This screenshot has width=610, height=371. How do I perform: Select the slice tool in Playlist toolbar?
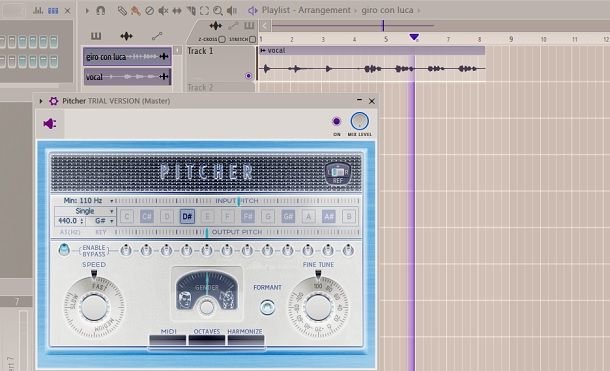pyautogui.click(x=191, y=10)
